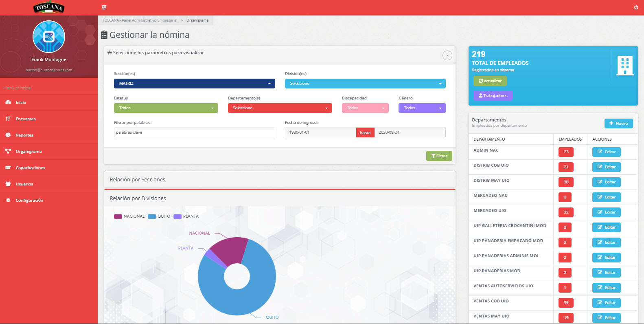The image size is (644, 324).
Task: Click the Usuarios people icon
Action: coord(8,184)
